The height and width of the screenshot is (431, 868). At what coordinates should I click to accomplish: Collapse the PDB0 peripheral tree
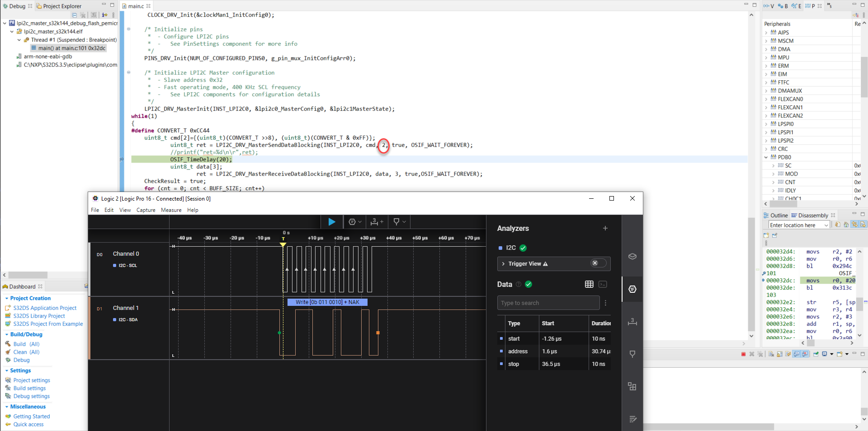click(766, 157)
